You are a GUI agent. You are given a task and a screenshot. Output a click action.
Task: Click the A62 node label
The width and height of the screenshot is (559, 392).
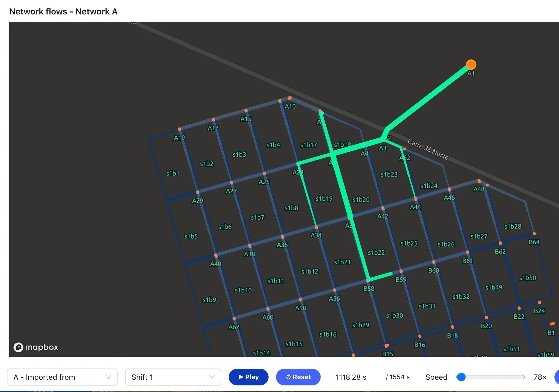[x=234, y=327]
